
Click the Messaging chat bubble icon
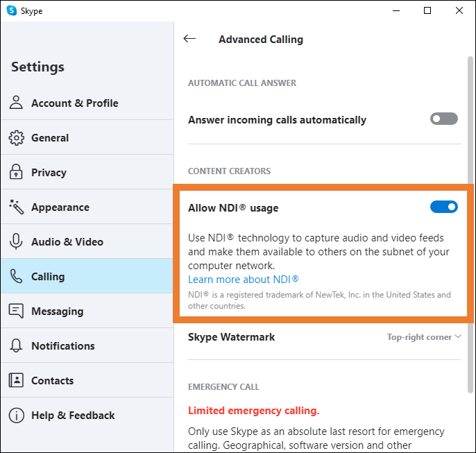tap(16, 311)
